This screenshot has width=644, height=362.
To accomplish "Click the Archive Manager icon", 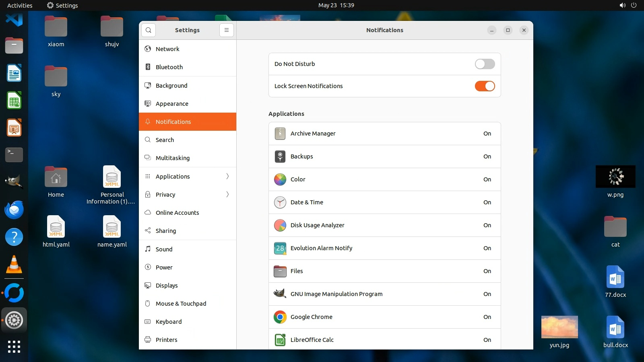I will pyautogui.click(x=280, y=134).
